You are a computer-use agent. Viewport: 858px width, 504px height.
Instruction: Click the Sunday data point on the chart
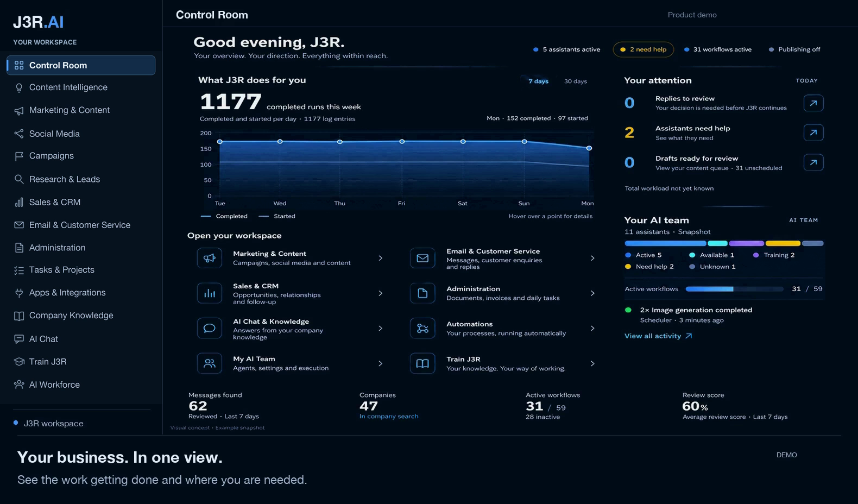[524, 141]
